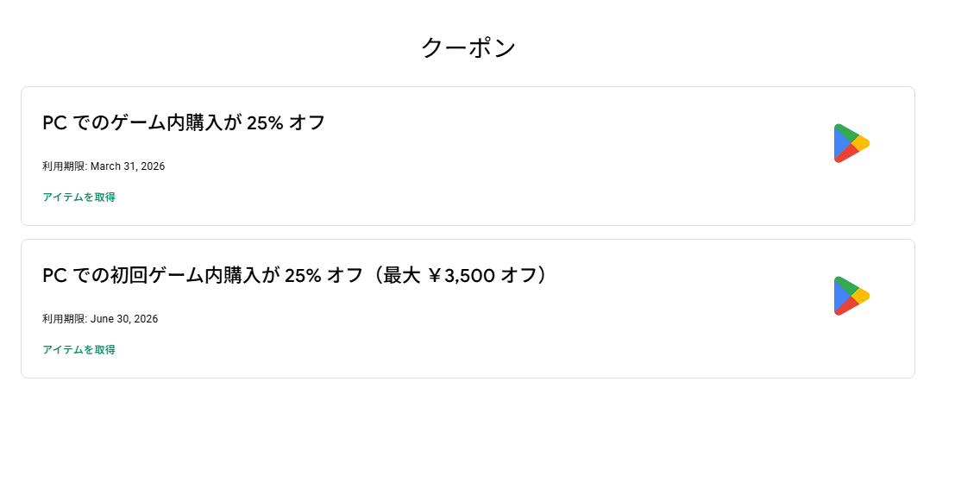Screen dimensions: 980x482
Task: Click the word 初回 in the second coupon title
Action: [129, 276]
